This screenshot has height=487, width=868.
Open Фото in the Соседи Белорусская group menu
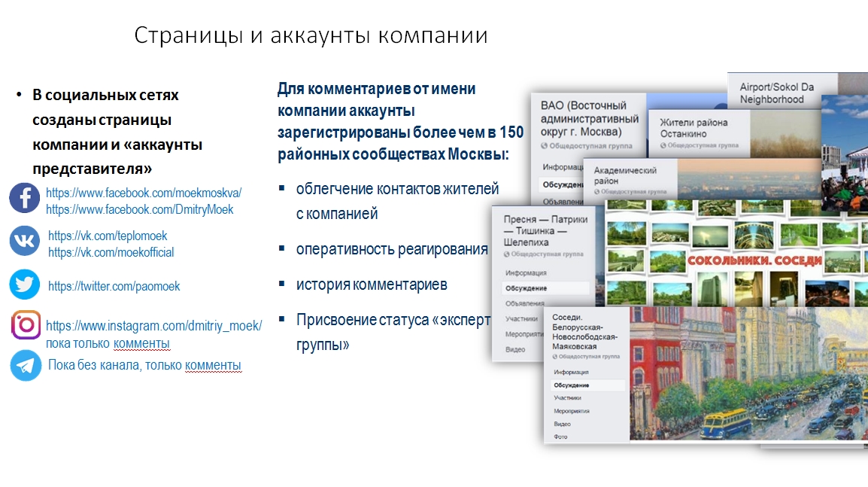click(561, 437)
